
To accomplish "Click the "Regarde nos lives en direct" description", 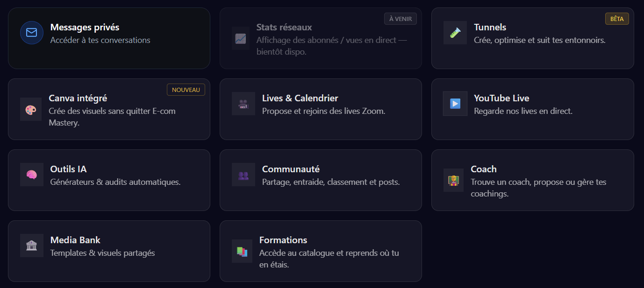I will pos(523,111).
